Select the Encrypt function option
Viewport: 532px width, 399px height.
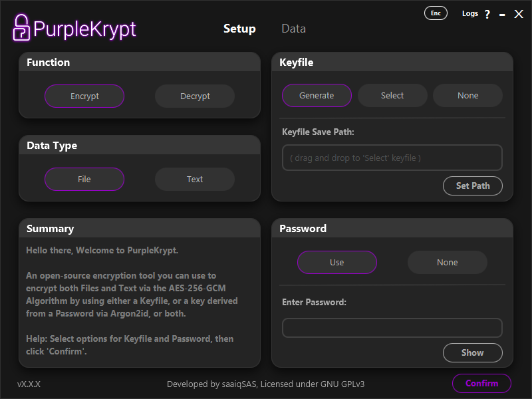[84, 96]
